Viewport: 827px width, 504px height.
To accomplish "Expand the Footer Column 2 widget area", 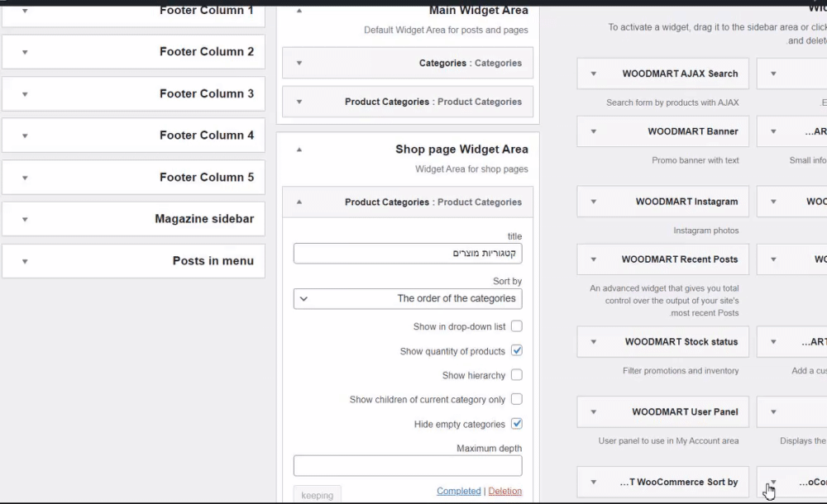I will (x=25, y=52).
